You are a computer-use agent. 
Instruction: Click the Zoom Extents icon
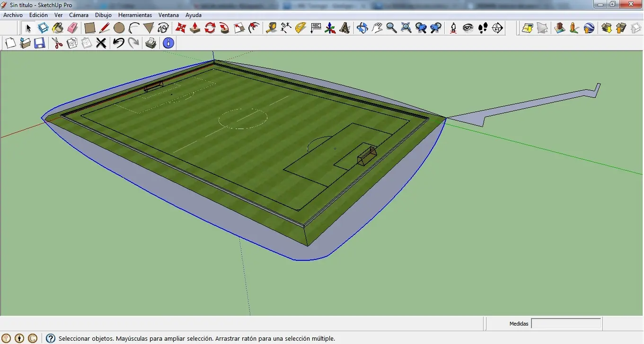tap(406, 28)
